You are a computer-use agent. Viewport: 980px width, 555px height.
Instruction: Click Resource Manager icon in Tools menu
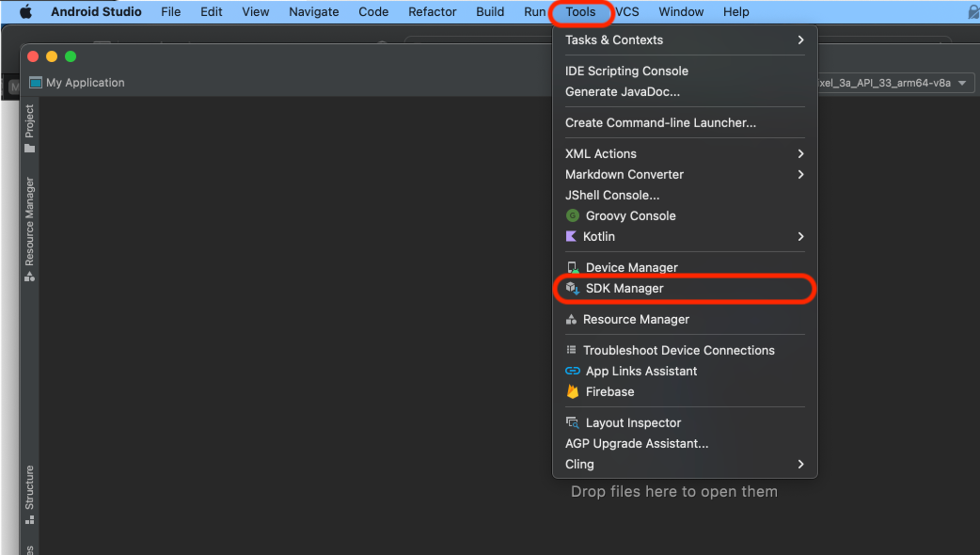tap(571, 320)
